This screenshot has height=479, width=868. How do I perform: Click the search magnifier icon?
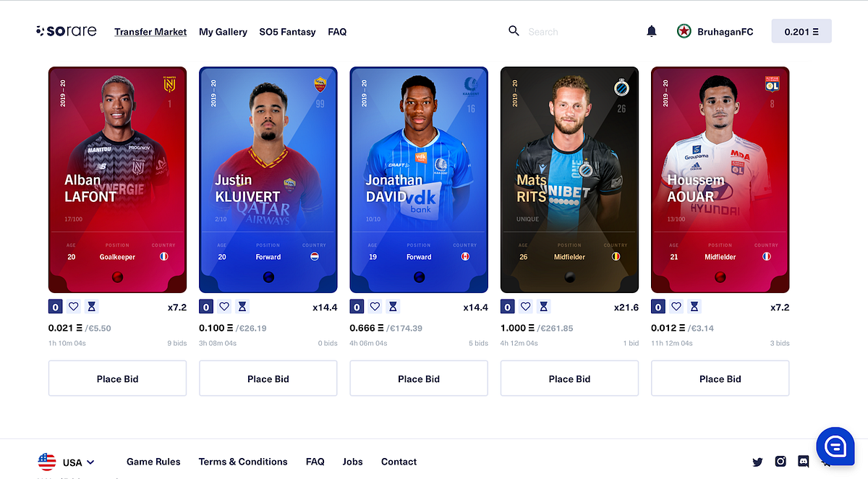(x=514, y=31)
